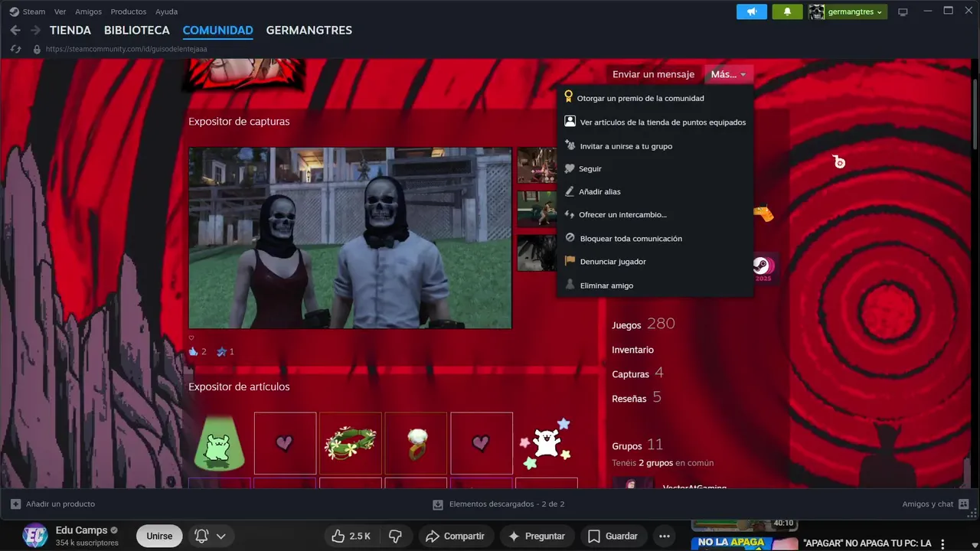Open the Amigos y chat icon
The width and height of the screenshot is (980, 551).
coord(963,504)
